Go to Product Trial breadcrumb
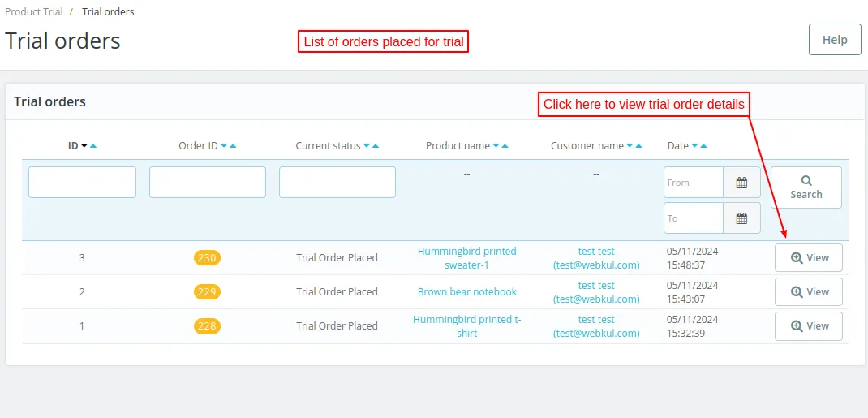The image size is (868, 418). [x=33, y=12]
